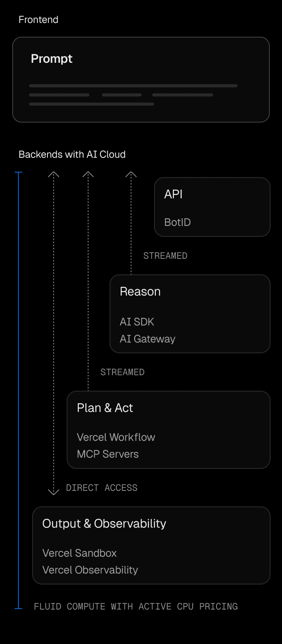Screen dimensions: 282x644
Task: Click the Output & Observability heading
Action: click(x=104, y=524)
